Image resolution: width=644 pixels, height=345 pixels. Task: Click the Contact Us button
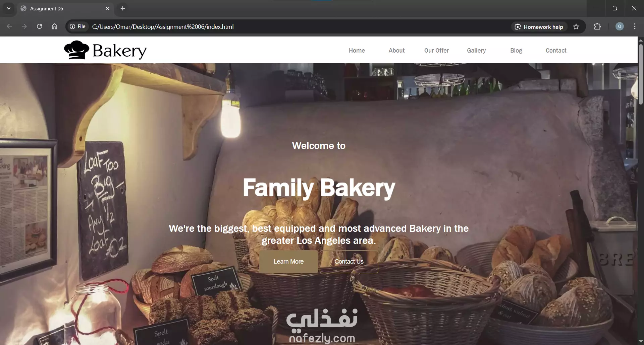point(349,262)
